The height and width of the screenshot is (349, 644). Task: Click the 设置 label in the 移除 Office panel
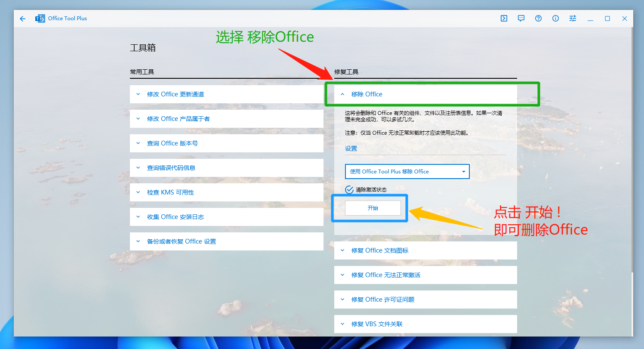[x=351, y=148]
